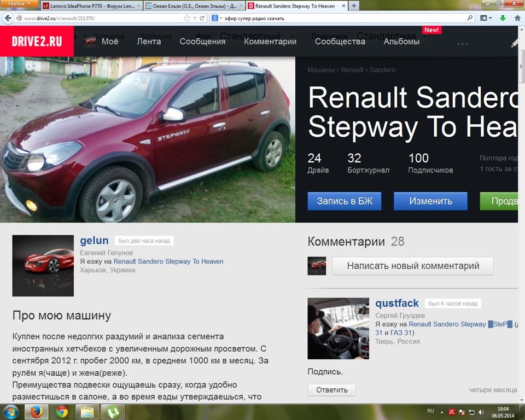
Task: Follow the Машины breadcrumb link
Action: pos(321,69)
